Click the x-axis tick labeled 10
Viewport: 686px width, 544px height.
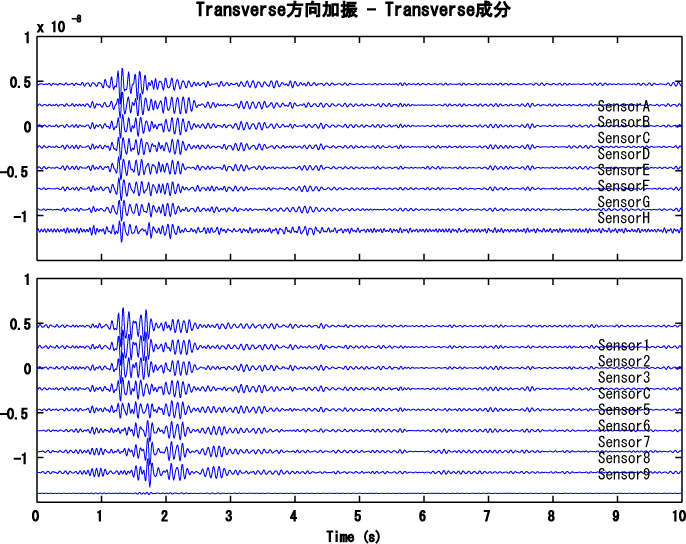click(x=677, y=517)
